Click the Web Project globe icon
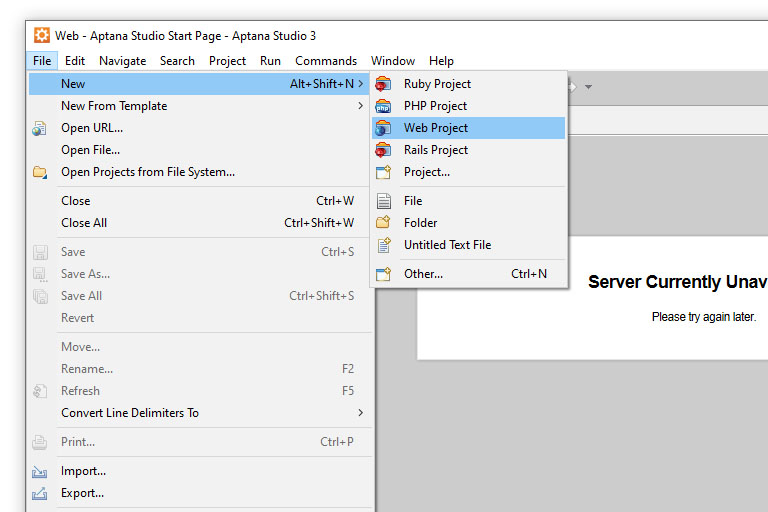Image resolution: width=768 pixels, height=512 pixels. point(383,128)
